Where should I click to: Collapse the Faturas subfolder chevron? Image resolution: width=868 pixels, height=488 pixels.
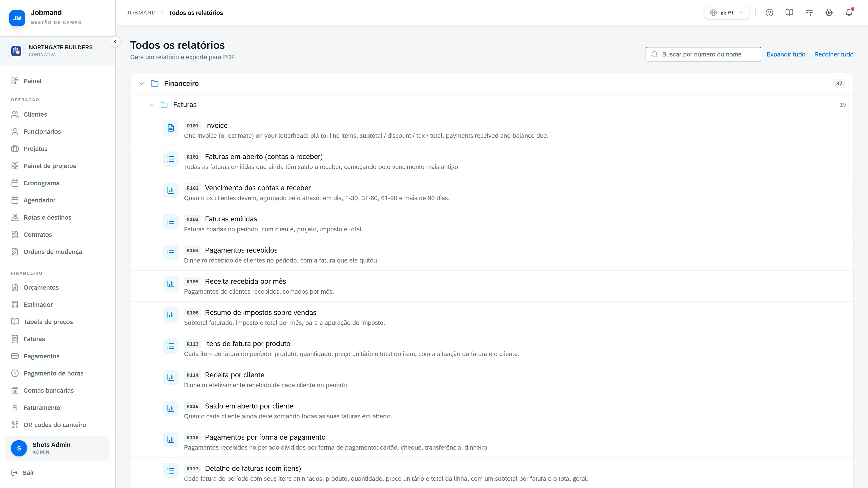[x=152, y=105]
